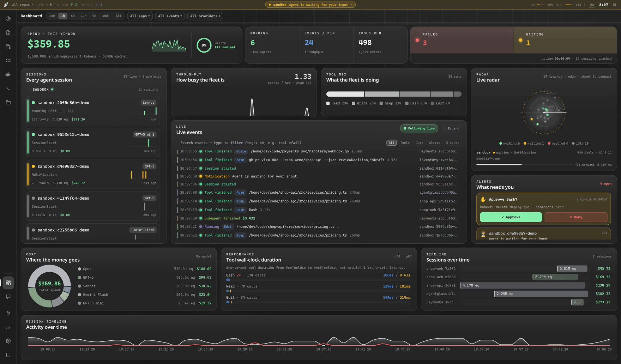Click the Live radar circle chart
The image size is (621, 364).
tap(544, 113)
